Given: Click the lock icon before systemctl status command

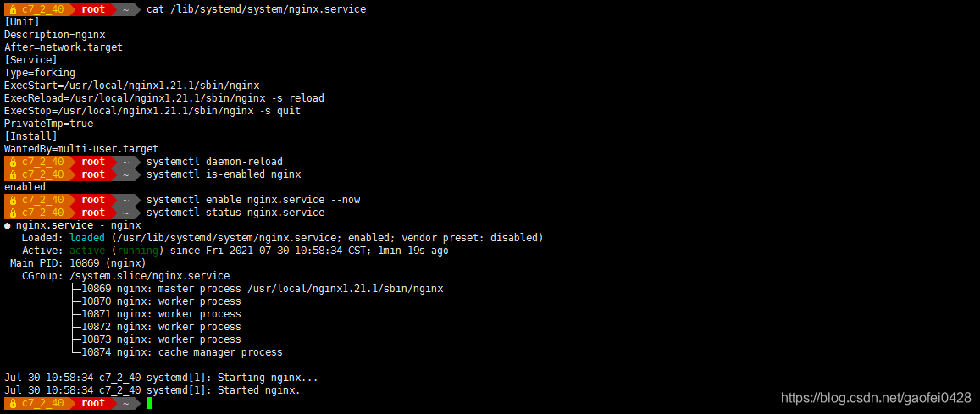Looking at the screenshot, I should click(x=13, y=213).
